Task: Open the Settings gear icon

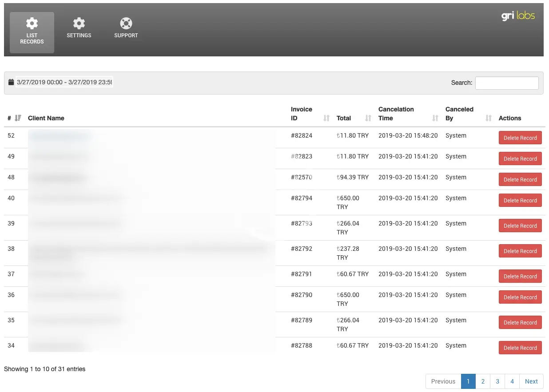Action: click(79, 24)
